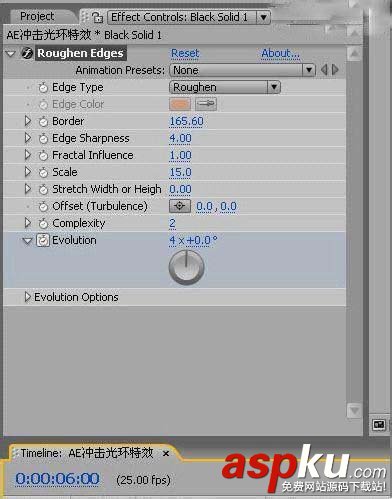392x499 pixels.
Task: Click the Border value 165.60
Action: point(186,122)
